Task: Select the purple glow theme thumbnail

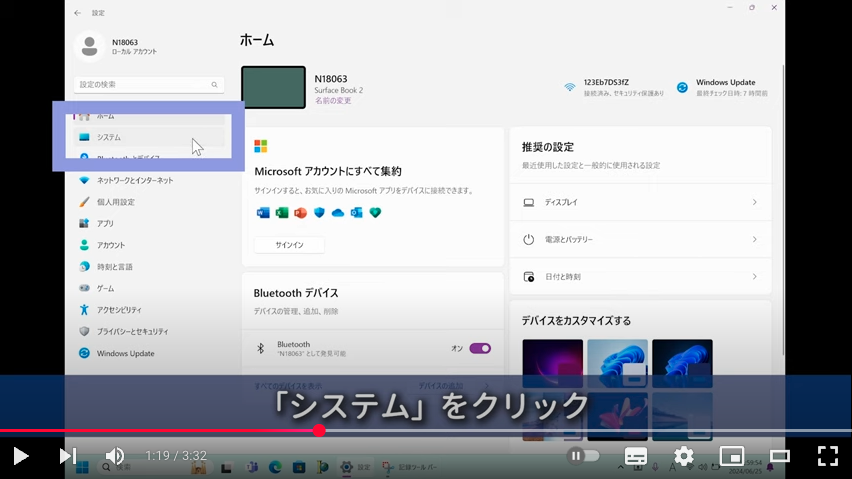Action: click(x=553, y=364)
